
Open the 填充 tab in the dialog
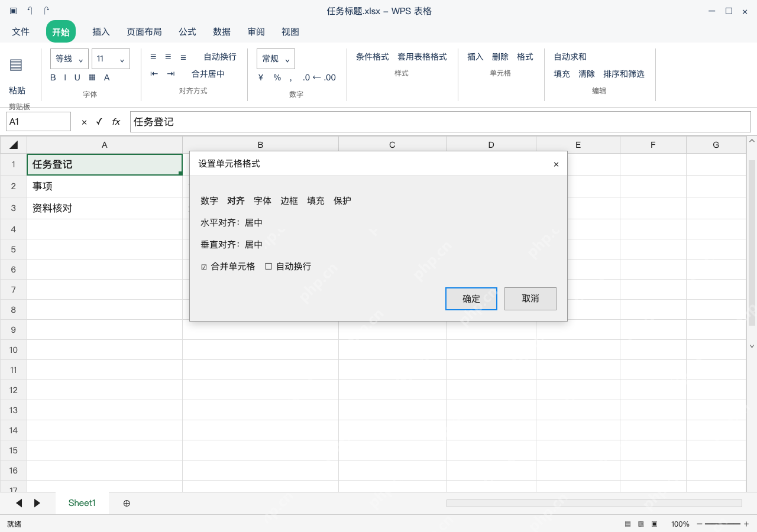click(x=316, y=201)
